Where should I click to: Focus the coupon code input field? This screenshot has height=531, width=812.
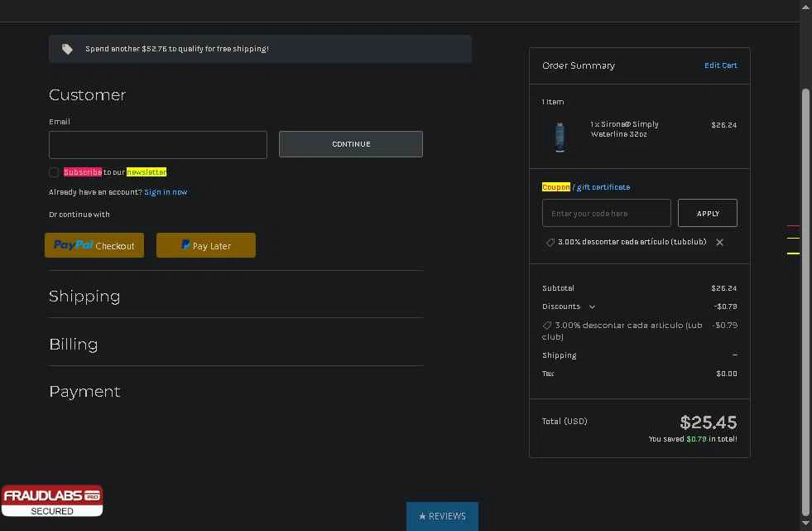click(607, 213)
